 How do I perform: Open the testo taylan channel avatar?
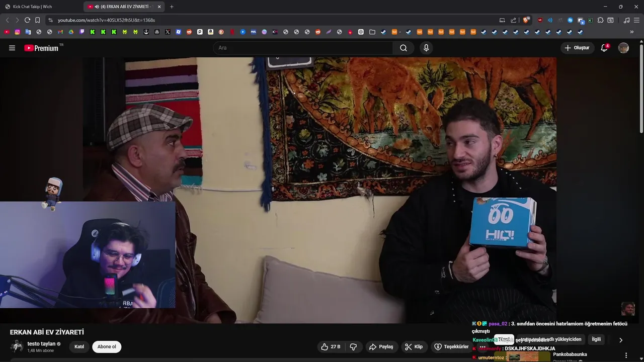(17, 346)
